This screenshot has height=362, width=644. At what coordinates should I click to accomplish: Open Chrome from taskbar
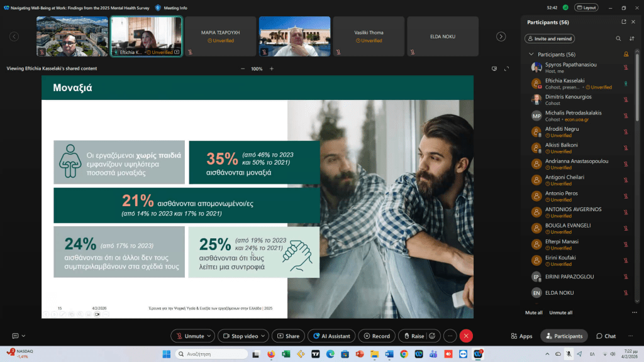[x=404, y=354]
